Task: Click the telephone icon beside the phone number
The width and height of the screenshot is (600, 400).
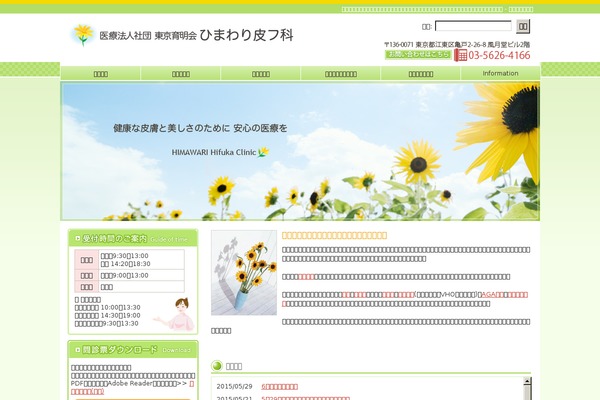Action: [x=460, y=55]
